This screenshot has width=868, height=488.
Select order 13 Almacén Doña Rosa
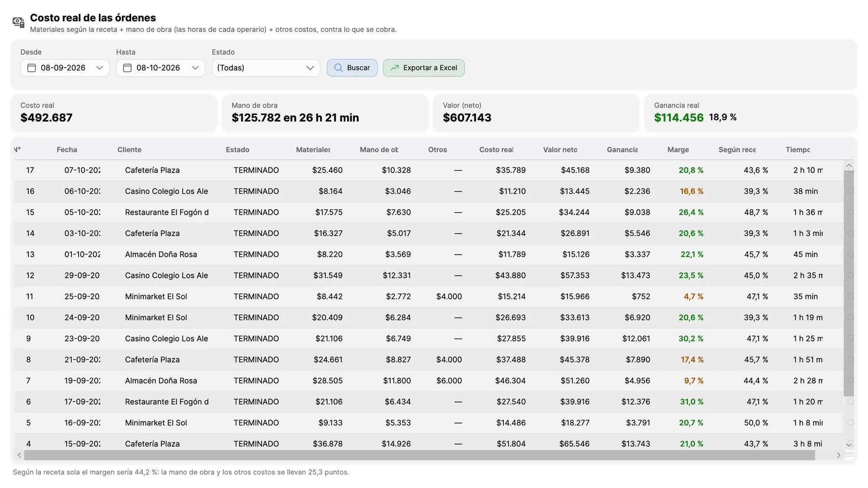(x=429, y=254)
